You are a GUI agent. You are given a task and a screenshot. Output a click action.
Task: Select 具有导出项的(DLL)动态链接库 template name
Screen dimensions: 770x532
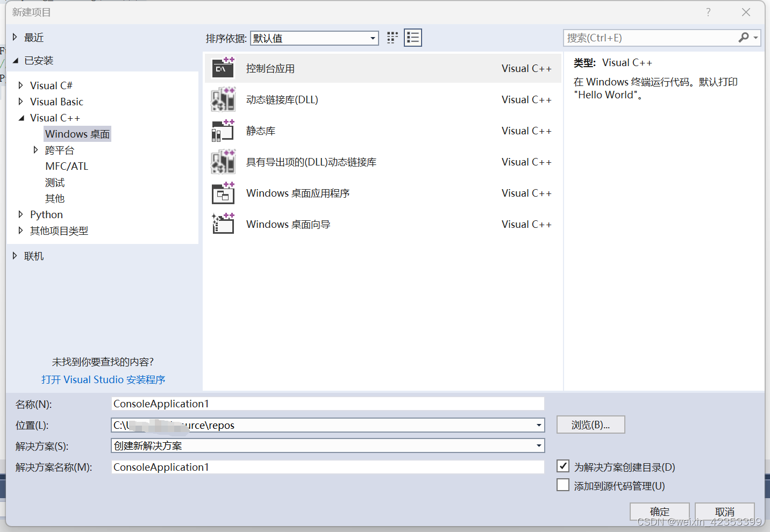tap(311, 162)
